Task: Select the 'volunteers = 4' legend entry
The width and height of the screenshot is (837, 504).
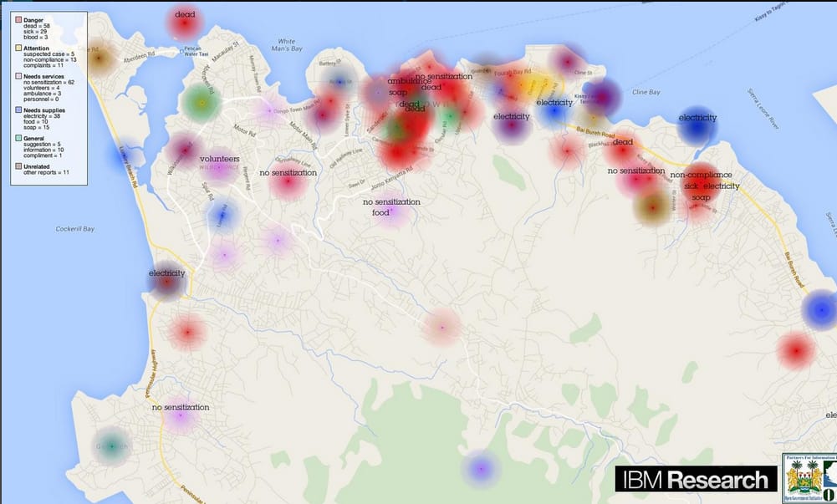Action: [42, 88]
